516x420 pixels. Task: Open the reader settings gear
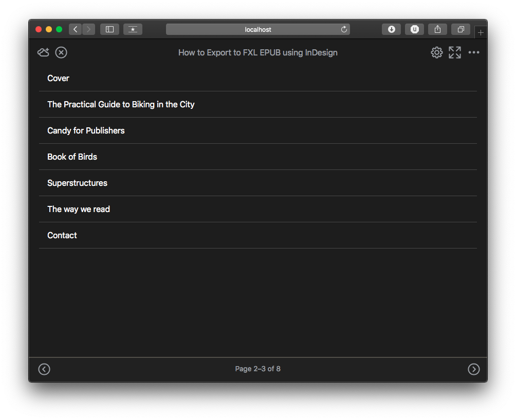pos(436,52)
